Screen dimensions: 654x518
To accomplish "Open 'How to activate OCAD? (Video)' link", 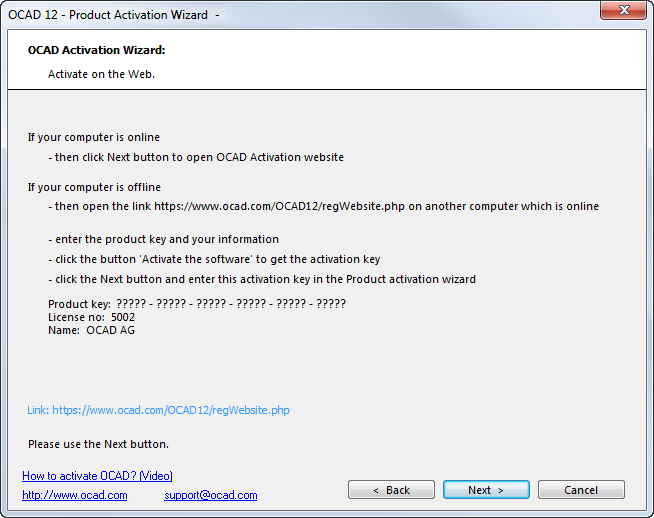I will pos(97,476).
